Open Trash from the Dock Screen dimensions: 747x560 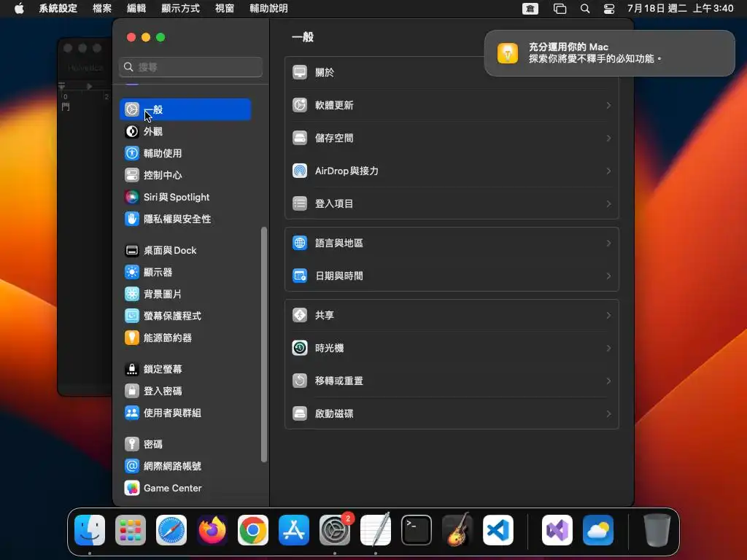pos(657,530)
